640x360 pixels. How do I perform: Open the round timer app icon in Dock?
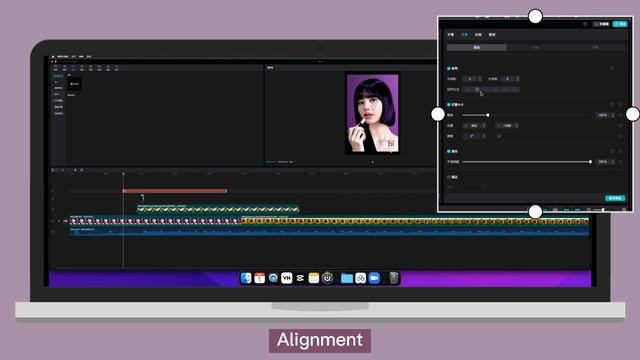tap(327, 278)
